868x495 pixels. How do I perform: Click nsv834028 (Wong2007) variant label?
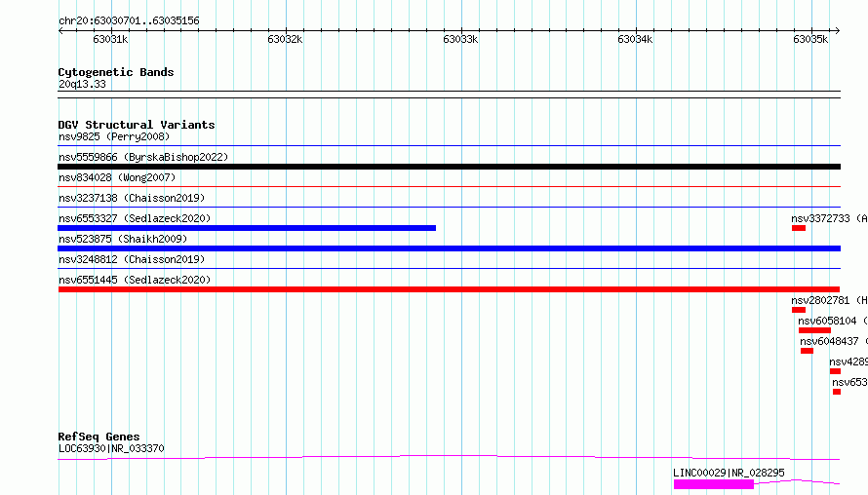tap(117, 177)
